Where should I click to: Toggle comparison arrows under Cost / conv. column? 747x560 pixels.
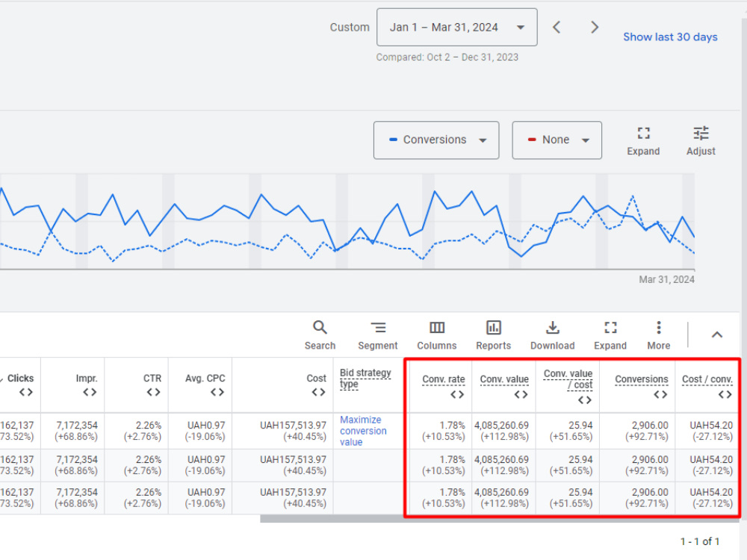[x=725, y=394]
